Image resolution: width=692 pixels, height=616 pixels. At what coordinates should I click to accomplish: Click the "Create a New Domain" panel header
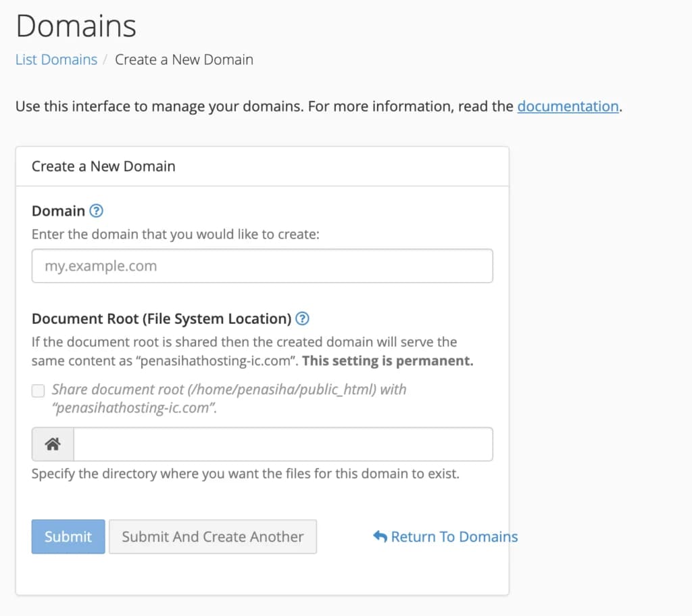[103, 166]
